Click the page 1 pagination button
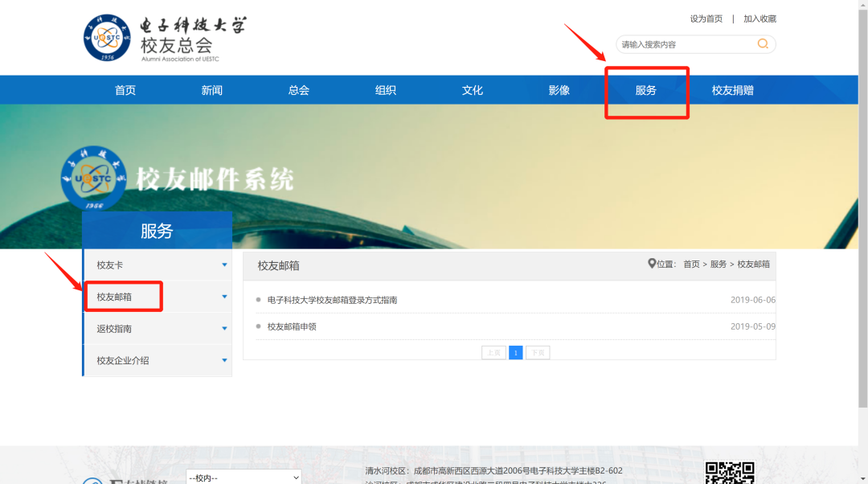 (x=515, y=353)
